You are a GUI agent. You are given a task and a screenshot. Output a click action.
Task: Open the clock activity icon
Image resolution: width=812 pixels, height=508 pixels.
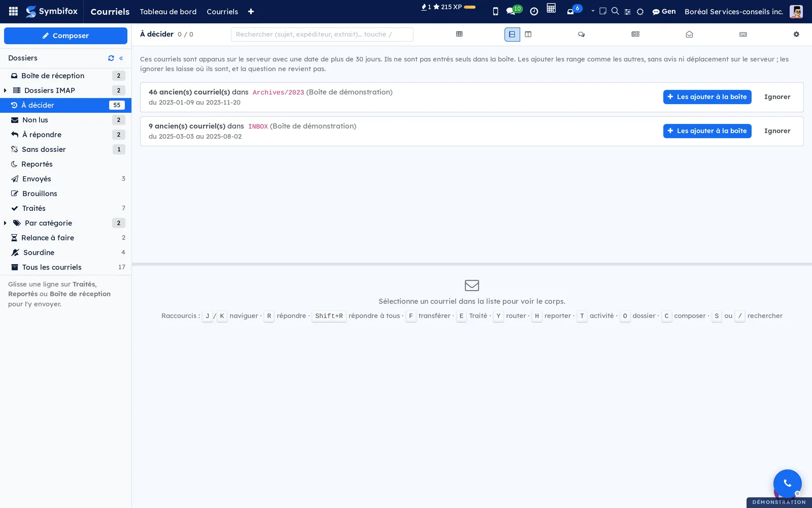coord(534,11)
